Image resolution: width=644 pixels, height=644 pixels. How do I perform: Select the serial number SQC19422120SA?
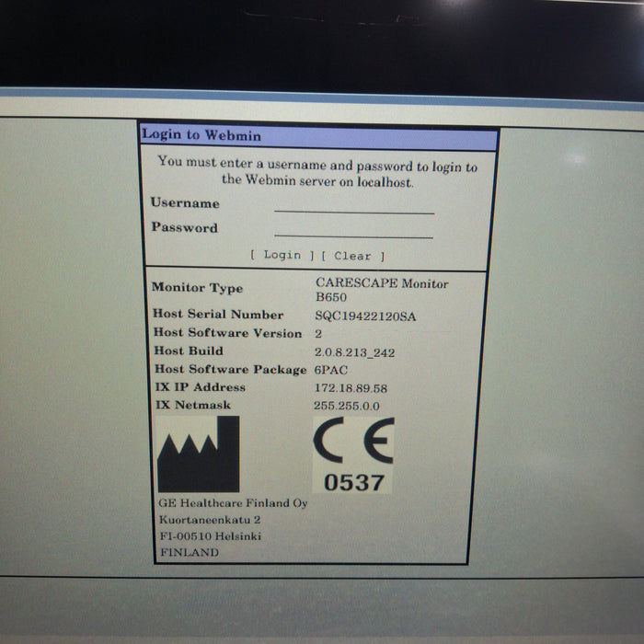365,316
